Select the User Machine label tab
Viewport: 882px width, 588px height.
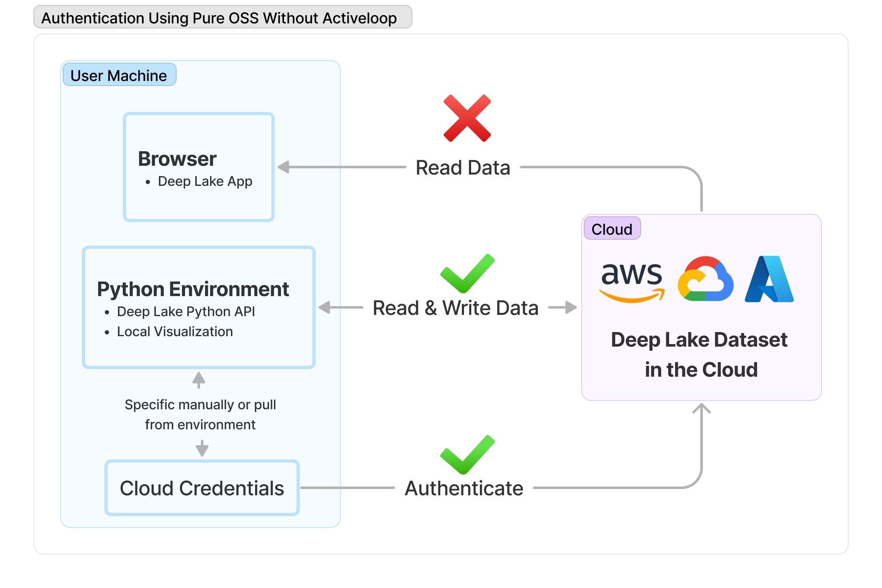coord(119,75)
